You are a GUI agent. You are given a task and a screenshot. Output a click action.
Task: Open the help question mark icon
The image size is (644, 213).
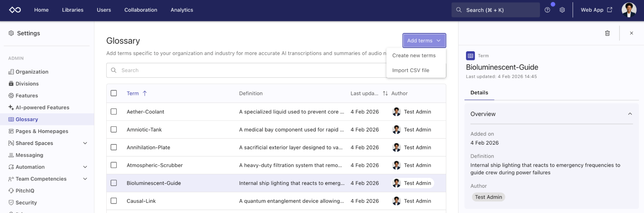[x=547, y=10]
